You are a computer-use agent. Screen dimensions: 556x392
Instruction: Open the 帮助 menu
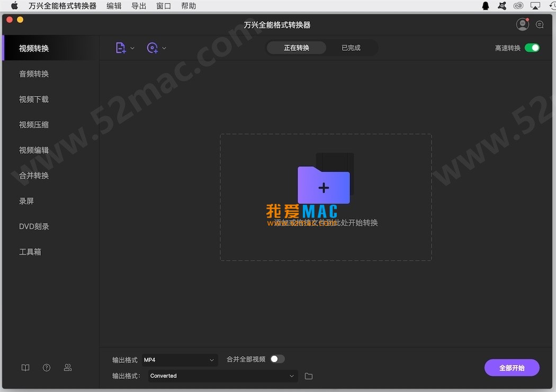189,6
